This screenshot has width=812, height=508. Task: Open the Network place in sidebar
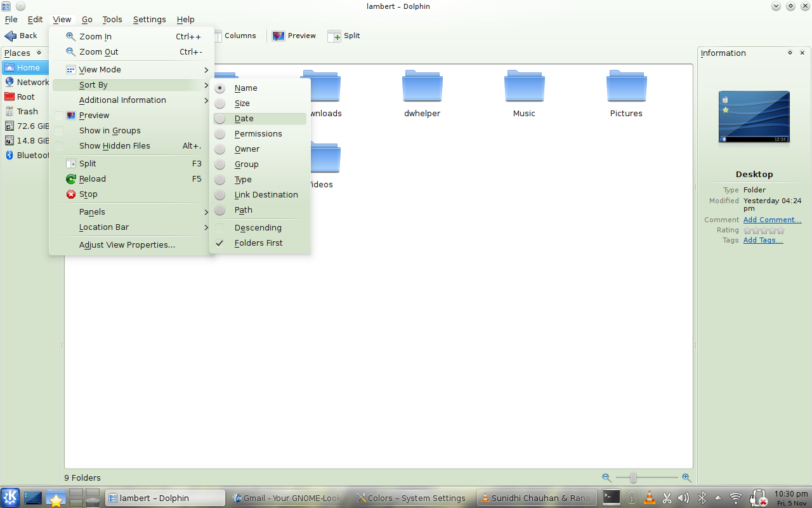[26, 82]
